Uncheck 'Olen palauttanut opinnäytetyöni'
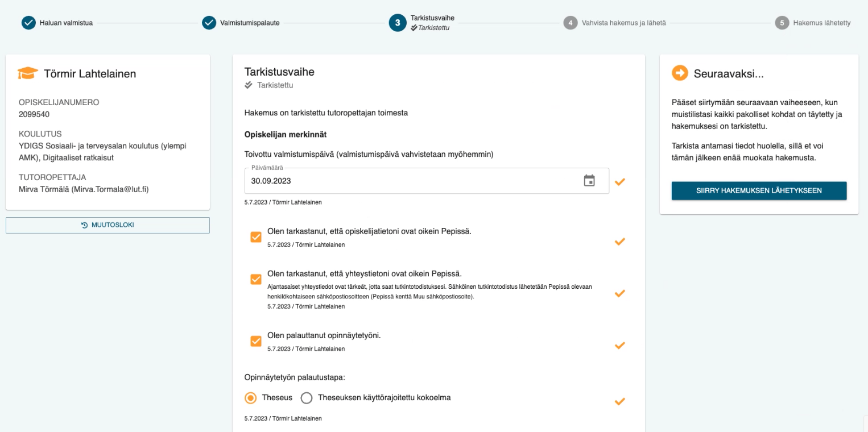The height and width of the screenshot is (432, 868). (255, 341)
